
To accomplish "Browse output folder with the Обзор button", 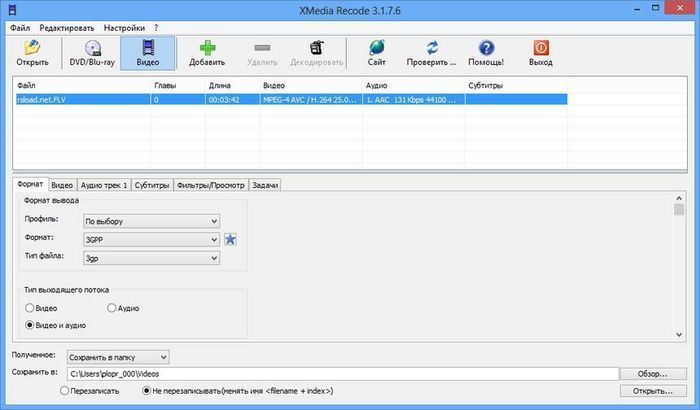I will pyautogui.click(x=653, y=374).
